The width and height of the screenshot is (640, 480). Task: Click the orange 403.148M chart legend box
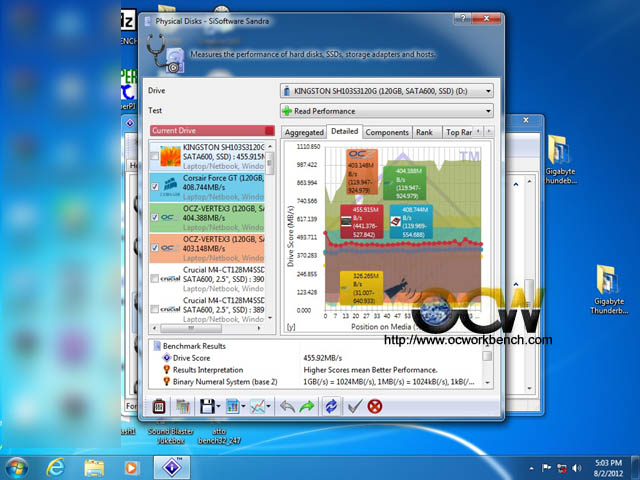pyautogui.click(x=362, y=172)
